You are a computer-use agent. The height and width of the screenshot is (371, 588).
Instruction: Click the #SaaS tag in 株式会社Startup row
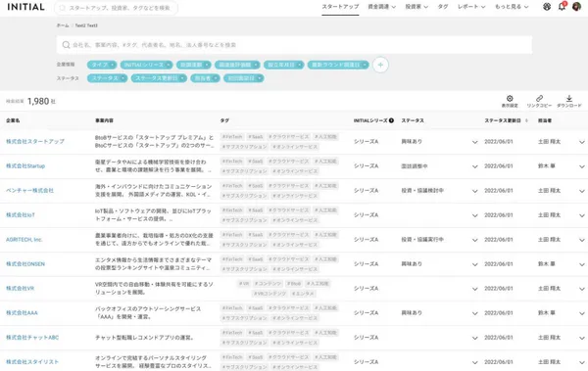click(255, 162)
